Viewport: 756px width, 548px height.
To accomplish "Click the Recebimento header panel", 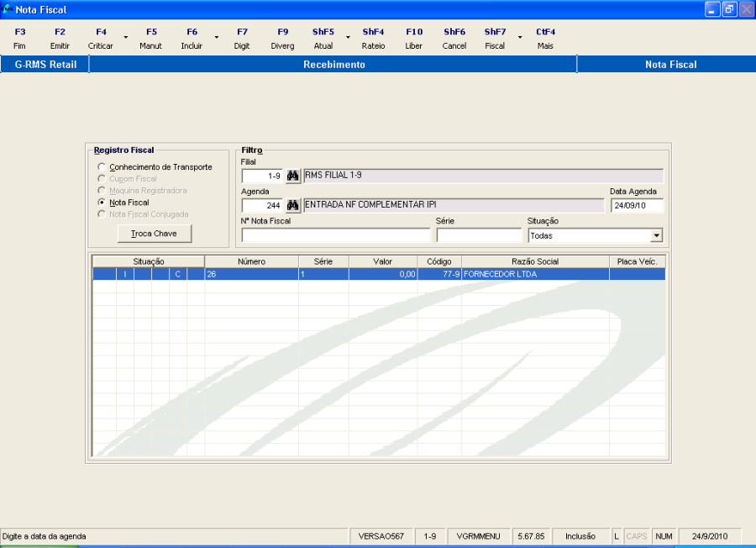I will (x=333, y=65).
